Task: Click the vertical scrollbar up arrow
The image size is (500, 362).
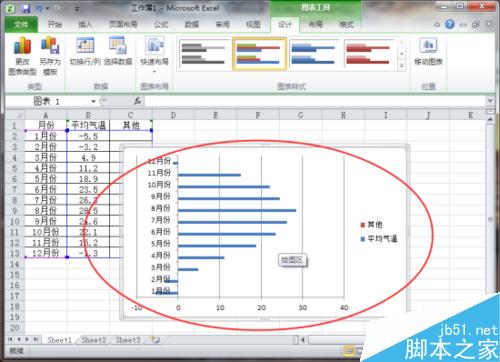Action: click(x=490, y=119)
